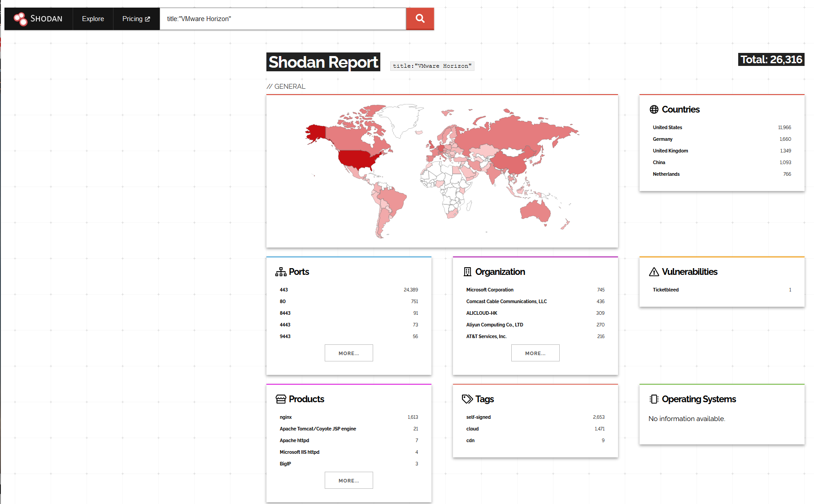Click the building icon next to Organization
The height and width of the screenshot is (504, 814).
point(467,272)
